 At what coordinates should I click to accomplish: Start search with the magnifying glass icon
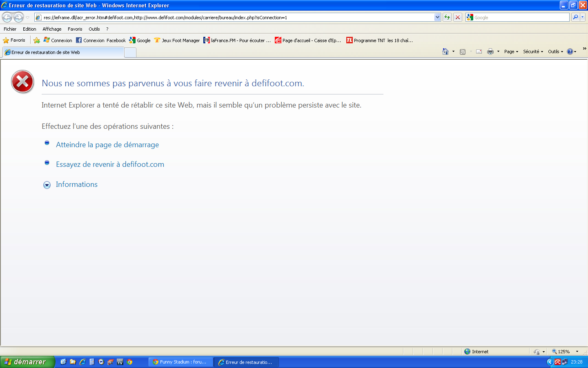575,17
